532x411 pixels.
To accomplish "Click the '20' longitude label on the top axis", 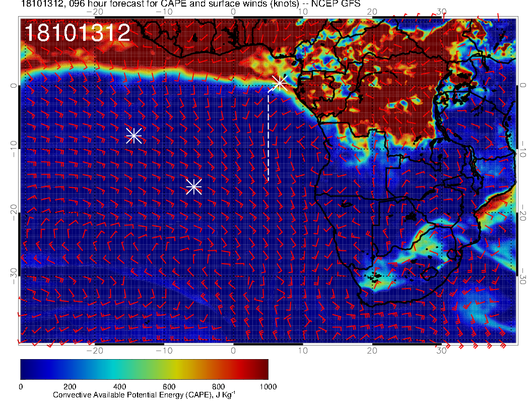I will [372, 12].
